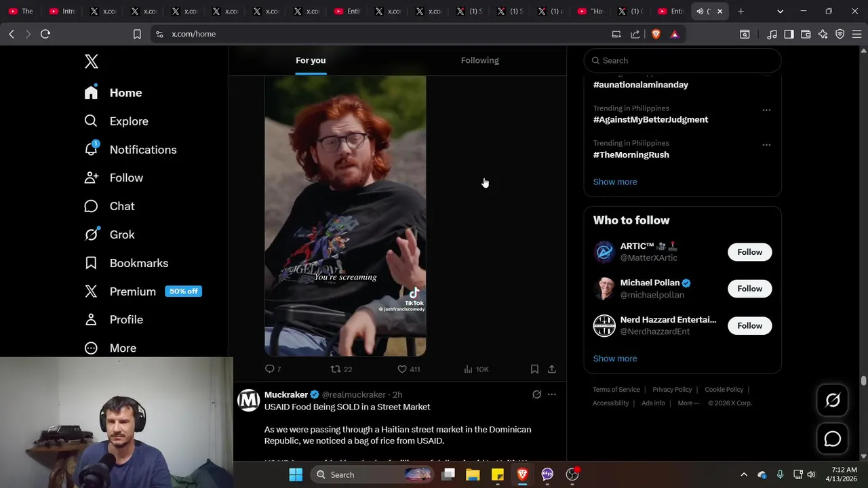This screenshot has height=488, width=868.
Task: Open the Brave VPN shield icon
Action: point(840,34)
